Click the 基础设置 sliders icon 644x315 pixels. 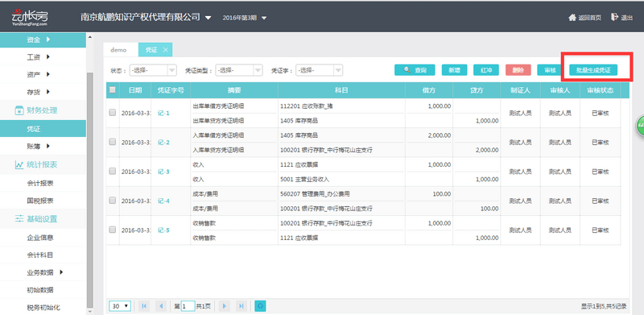pyautogui.click(x=19, y=219)
